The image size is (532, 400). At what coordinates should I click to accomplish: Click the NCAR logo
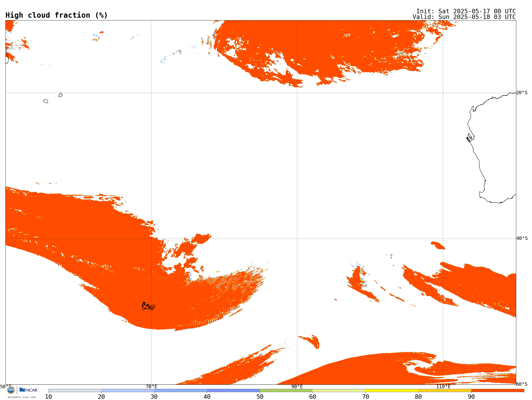pyautogui.click(x=28, y=390)
